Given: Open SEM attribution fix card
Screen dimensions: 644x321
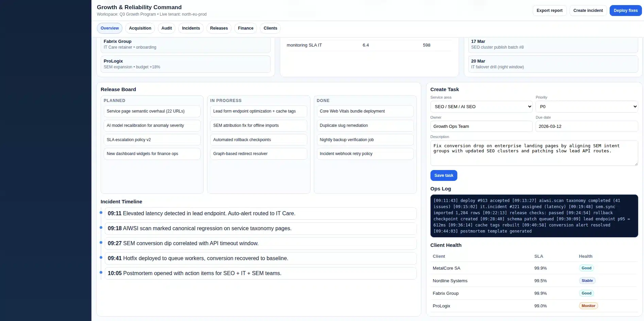Looking at the screenshot, I should 258,125.
